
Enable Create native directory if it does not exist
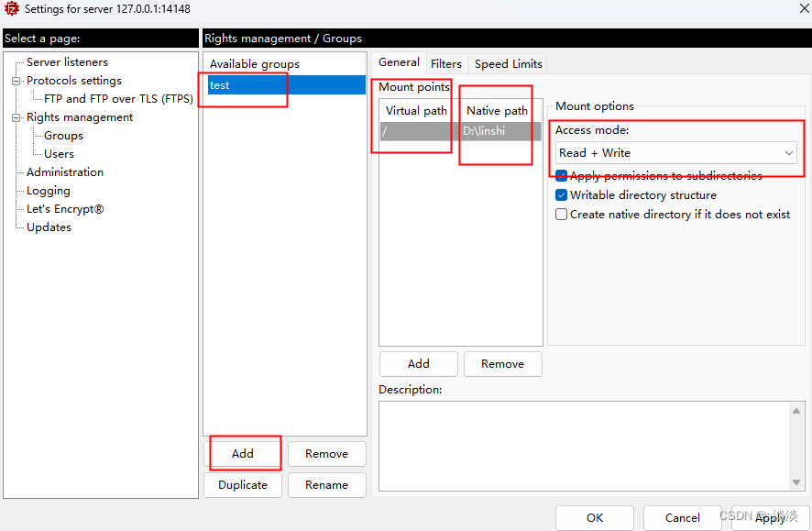click(x=562, y=214)
